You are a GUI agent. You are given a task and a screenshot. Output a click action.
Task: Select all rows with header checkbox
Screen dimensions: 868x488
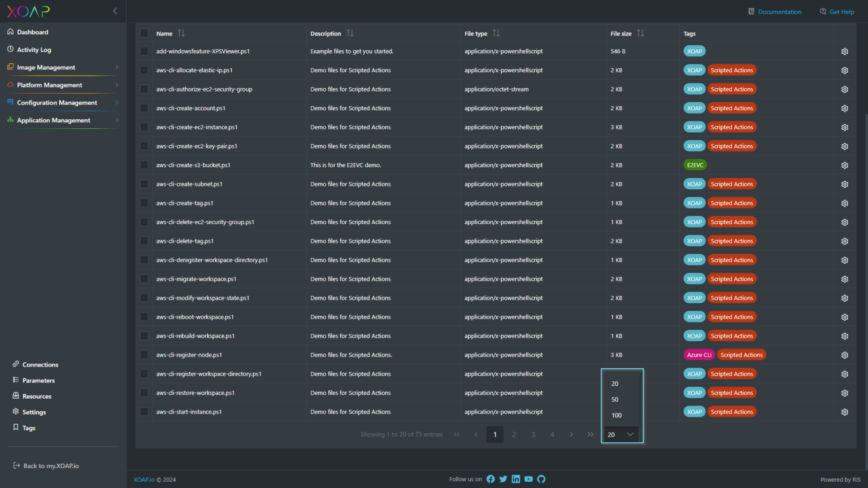click(x=144, y=33)
